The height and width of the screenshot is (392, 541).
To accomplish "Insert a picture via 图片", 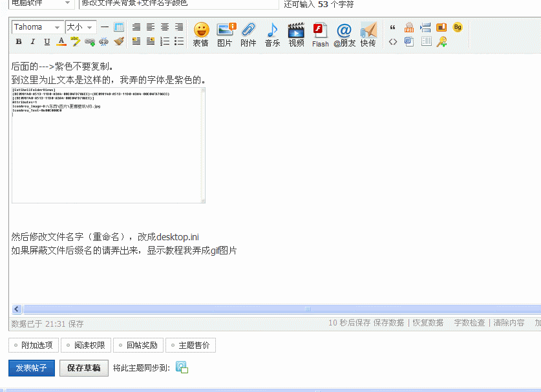I will point(226,34).
